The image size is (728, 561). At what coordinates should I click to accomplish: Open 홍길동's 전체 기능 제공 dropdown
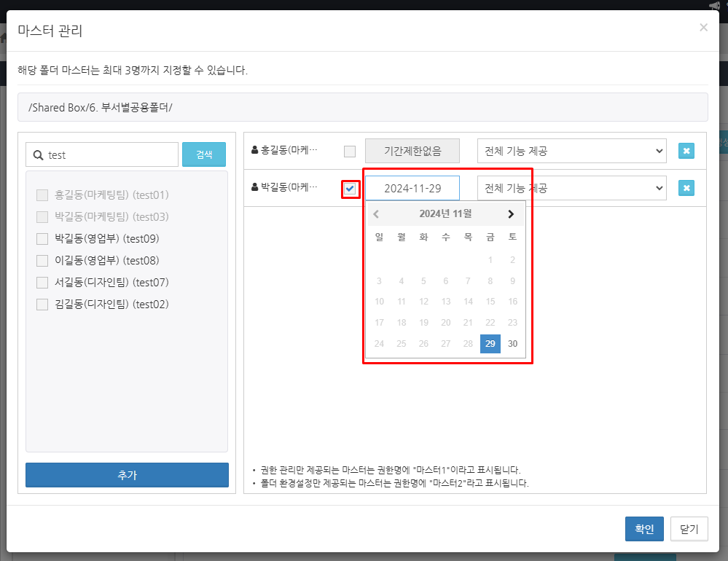pos(571,151)
